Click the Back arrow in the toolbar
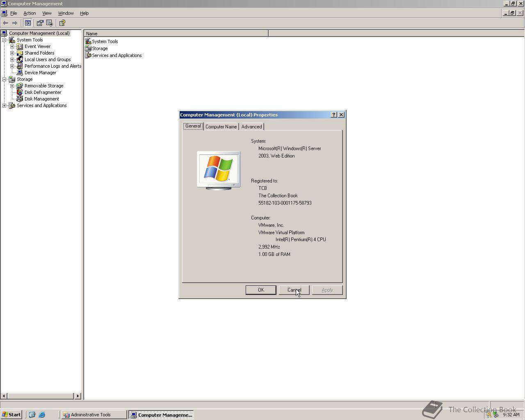Image resolution: width=525 pixels, height=420 pixels. [x=5, y=23]
